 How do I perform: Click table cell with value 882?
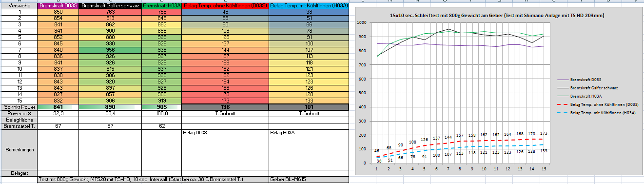161,24
